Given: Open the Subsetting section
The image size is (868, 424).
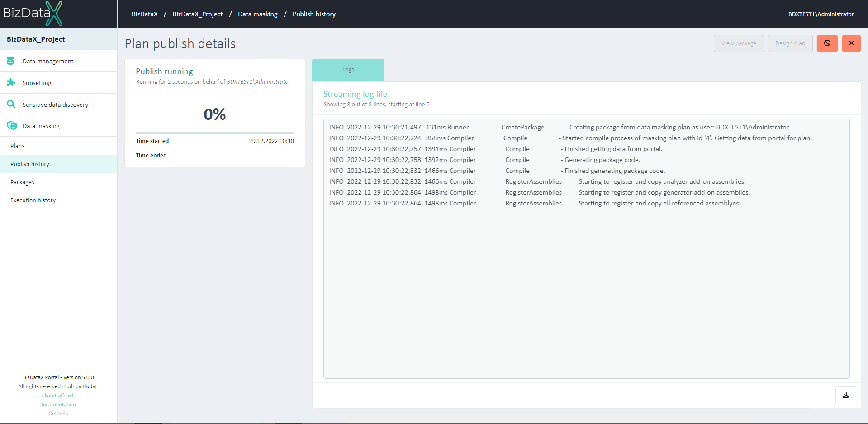Looking at the screenshot, I should [59, 83].
